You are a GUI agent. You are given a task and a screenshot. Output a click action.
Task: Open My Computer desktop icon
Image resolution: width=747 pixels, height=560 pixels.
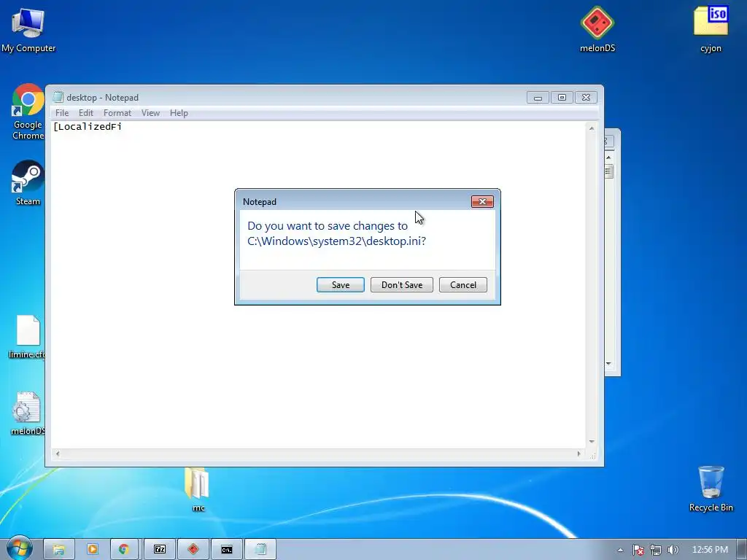[28, 29]
